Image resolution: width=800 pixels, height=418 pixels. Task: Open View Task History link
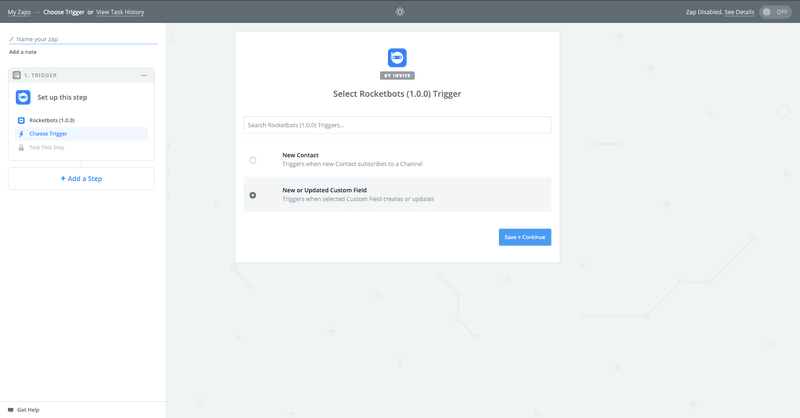120,12
